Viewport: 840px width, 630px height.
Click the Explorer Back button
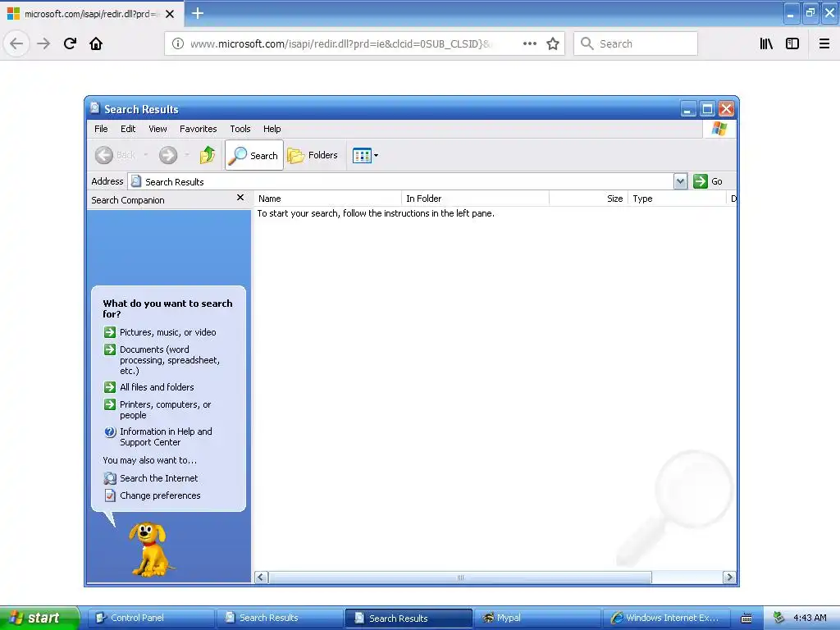[x=115, y=155]
